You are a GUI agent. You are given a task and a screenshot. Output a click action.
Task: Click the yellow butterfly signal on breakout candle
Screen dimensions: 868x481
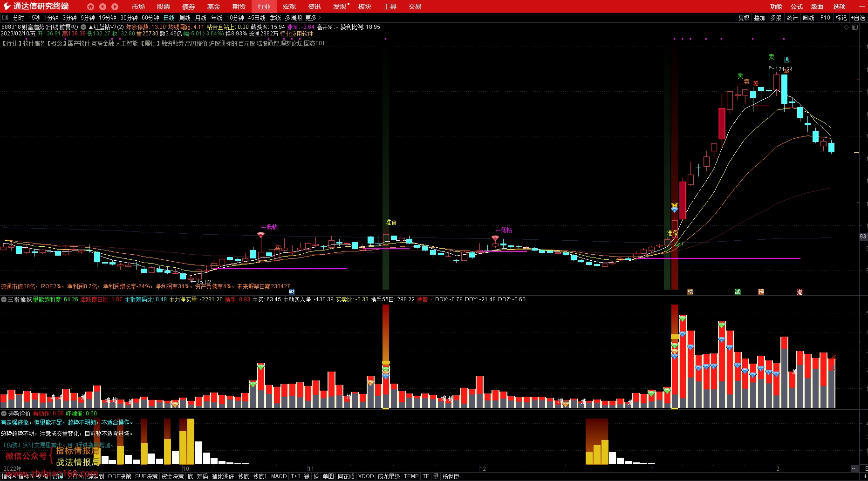[x=674, y=205]
